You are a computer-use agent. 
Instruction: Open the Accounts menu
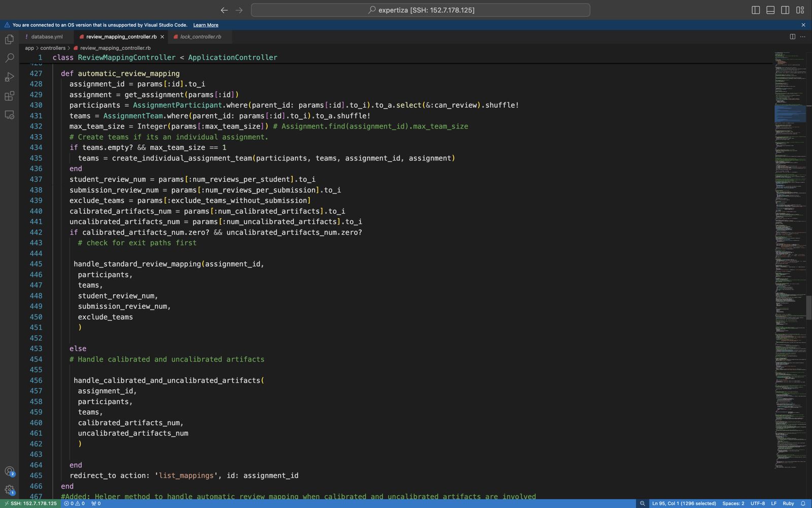[x=9, y=471]
